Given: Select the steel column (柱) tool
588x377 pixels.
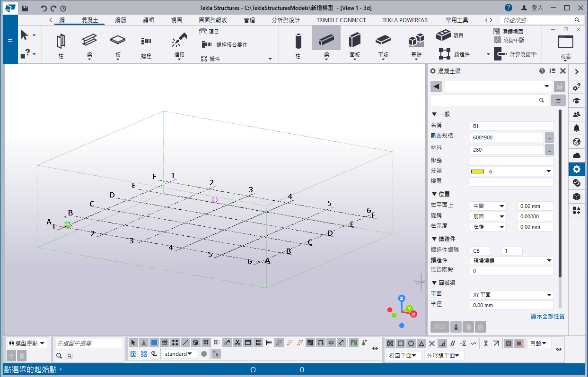Looking at the screenshot, I should click(x=61, y=41).
